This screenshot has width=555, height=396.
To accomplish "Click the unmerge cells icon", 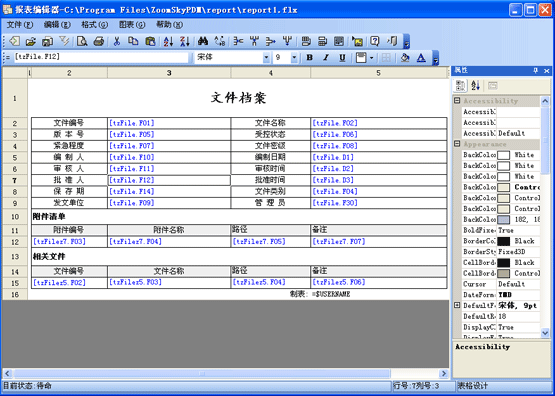I will click(x=322, y=41).
